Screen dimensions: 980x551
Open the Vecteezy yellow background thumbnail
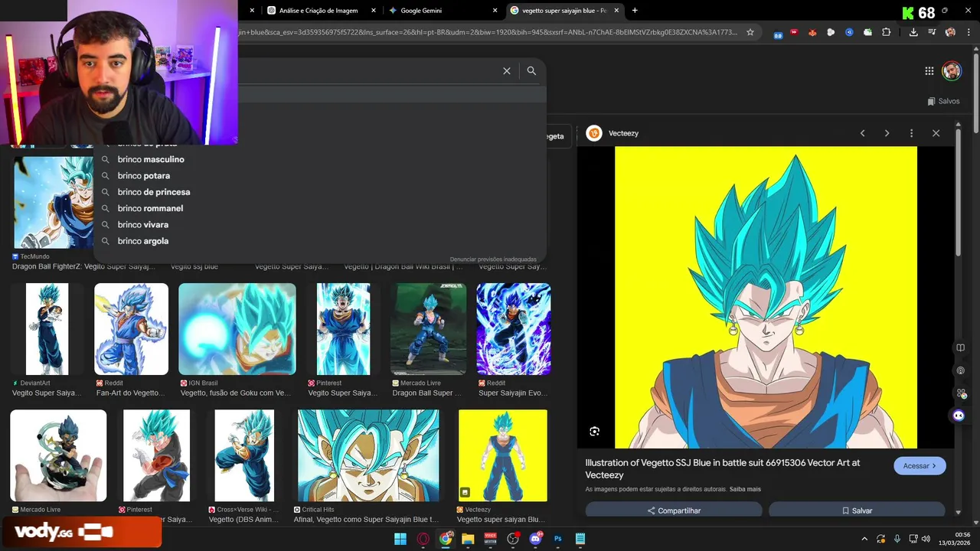point(503,455)
